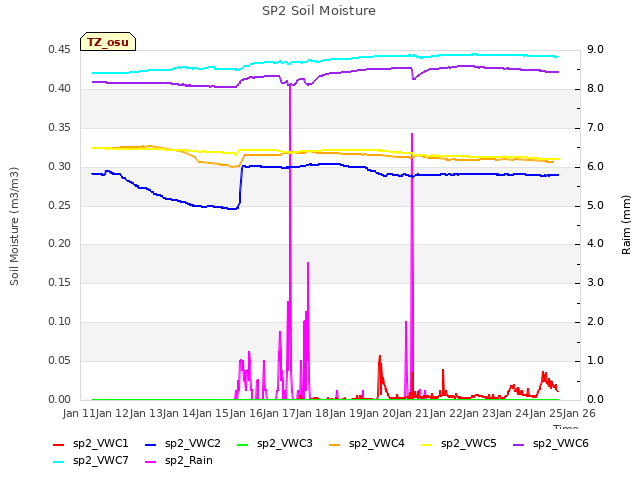Toggle the sp2_VWC5 legend entry
The height and width of the screenshot is (480, 640).
pos(459,444)
